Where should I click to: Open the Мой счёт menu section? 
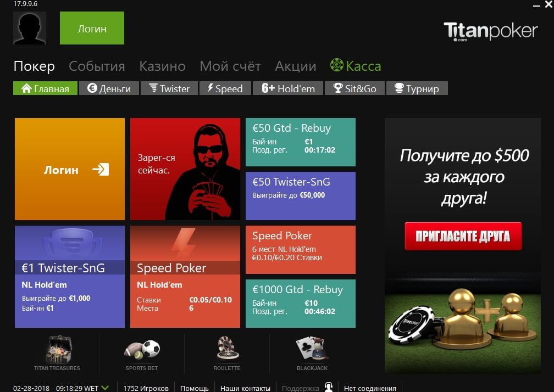[x=230, y=66]
